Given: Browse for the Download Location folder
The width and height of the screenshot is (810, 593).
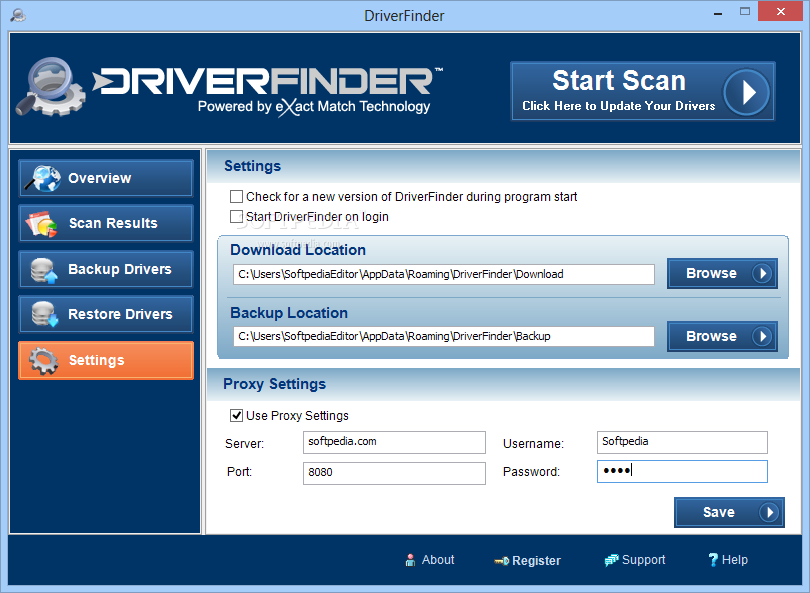Looking at the screenshot, I should pos(722,273).
